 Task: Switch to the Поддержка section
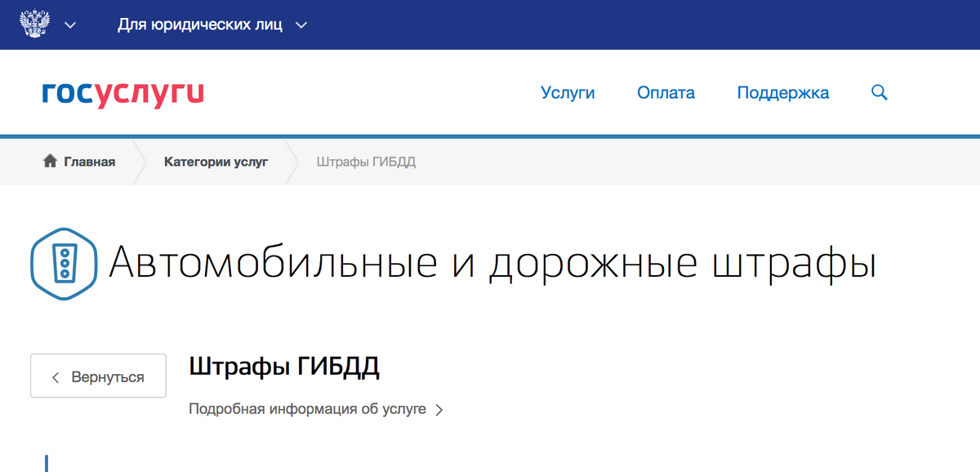click(x=782, y=92)
